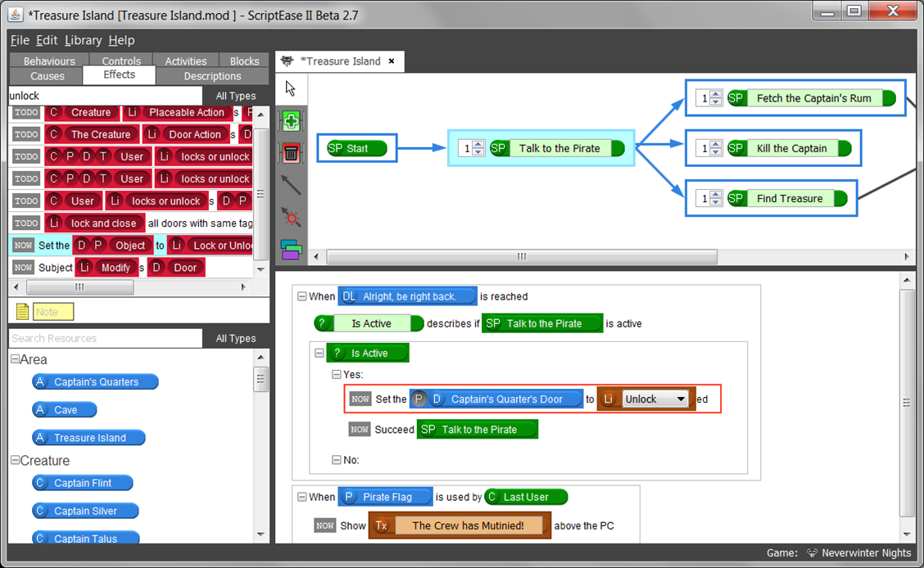Image resolution: width=924 pixels, height=568 pixels.
Task: Select the Start story point
Action: pyautogui.click(x=356, y=148)
